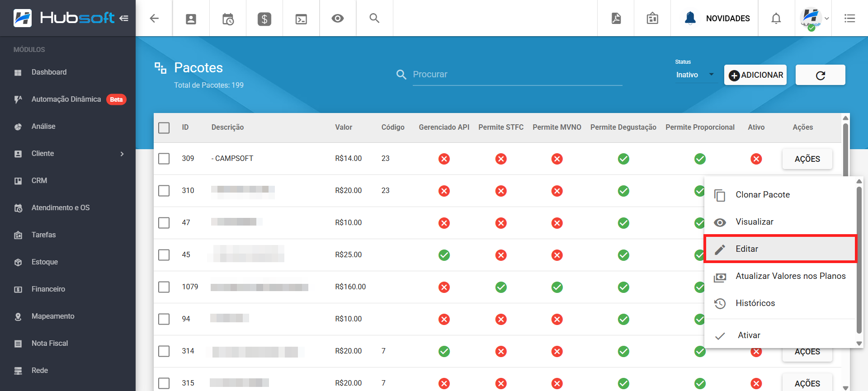The image size is (868, 391).
Task: Open Atendimento e OS module
Action: pyautogui.click(x=68, y=208)
